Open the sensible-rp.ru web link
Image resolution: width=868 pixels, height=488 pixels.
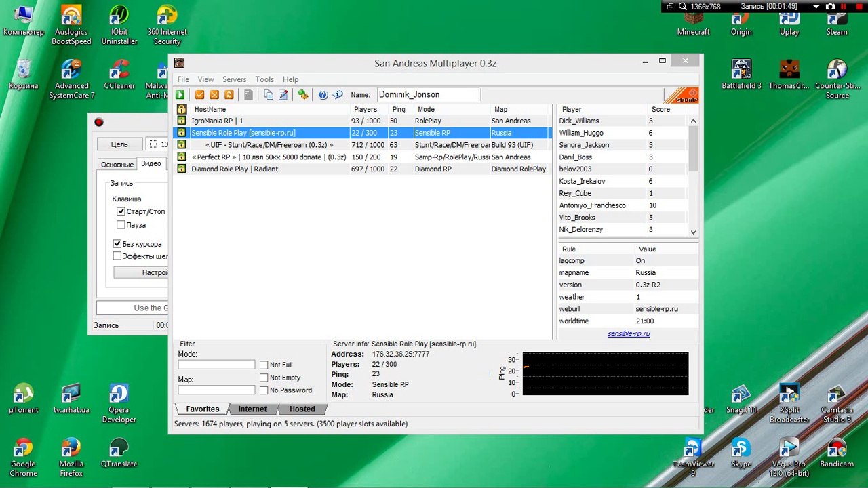tap(629, 333)
